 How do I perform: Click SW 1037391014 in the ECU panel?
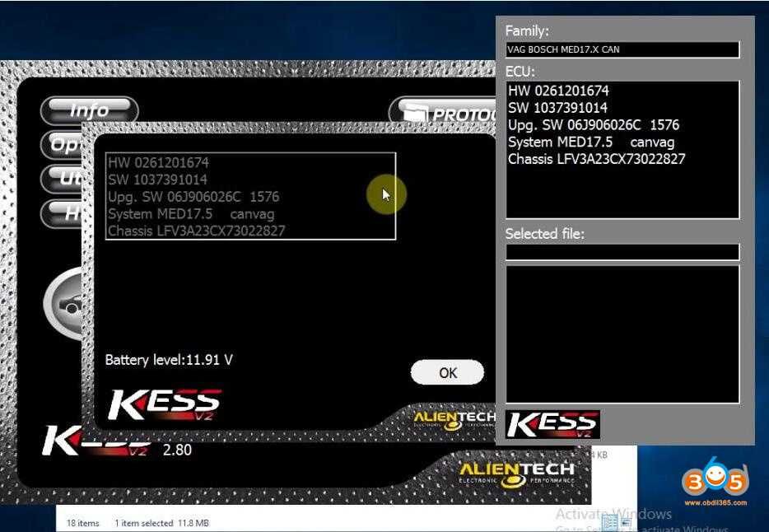tap(557, 108)
